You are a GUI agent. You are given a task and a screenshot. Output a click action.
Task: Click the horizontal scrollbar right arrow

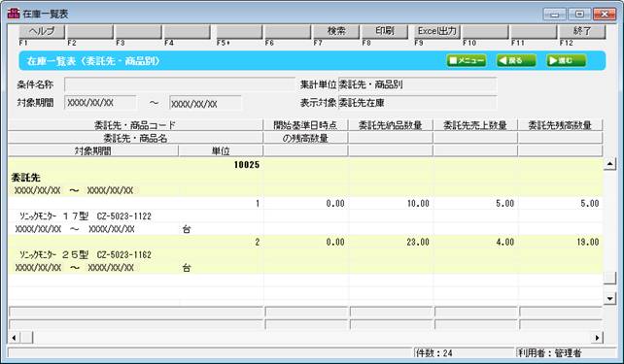pyautogui.click(x=597, y=338)
